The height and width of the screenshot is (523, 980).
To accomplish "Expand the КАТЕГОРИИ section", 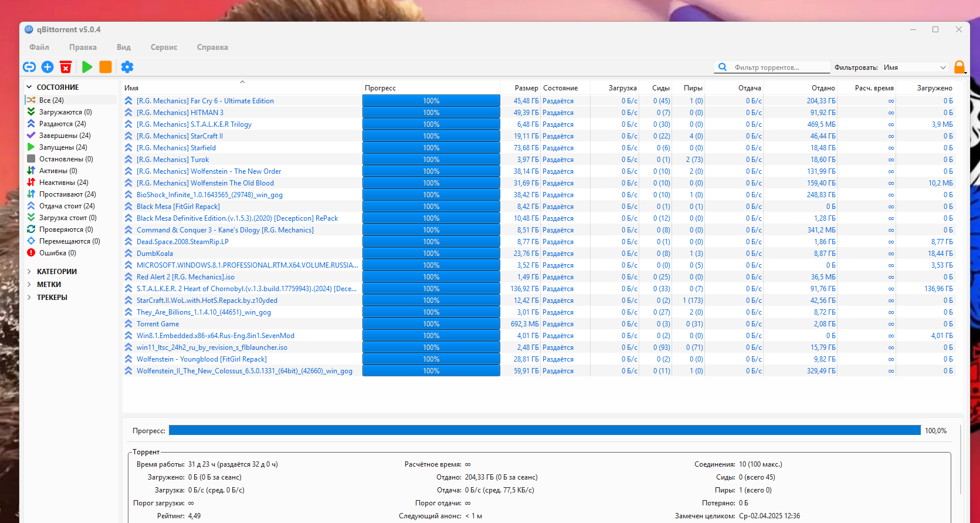I will pos(29,272).
